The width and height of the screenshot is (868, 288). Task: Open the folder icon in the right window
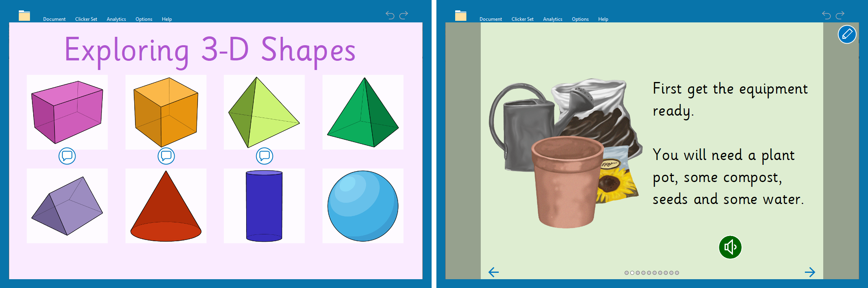(x=461, y=16)
